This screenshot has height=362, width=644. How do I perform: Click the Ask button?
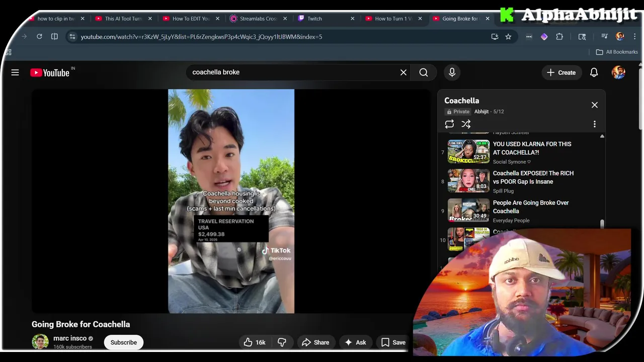[x=355, y=342]
